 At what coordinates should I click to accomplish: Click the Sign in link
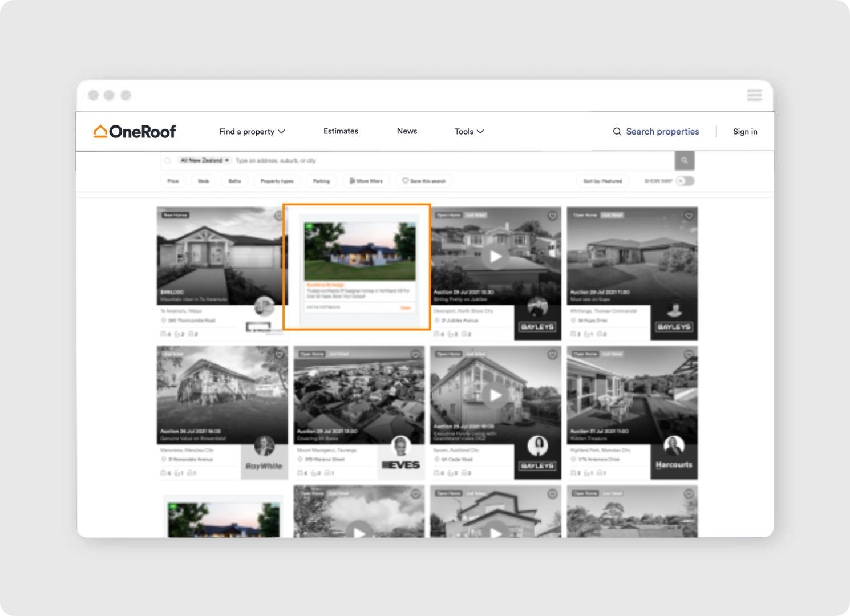(x=744, y=131)
